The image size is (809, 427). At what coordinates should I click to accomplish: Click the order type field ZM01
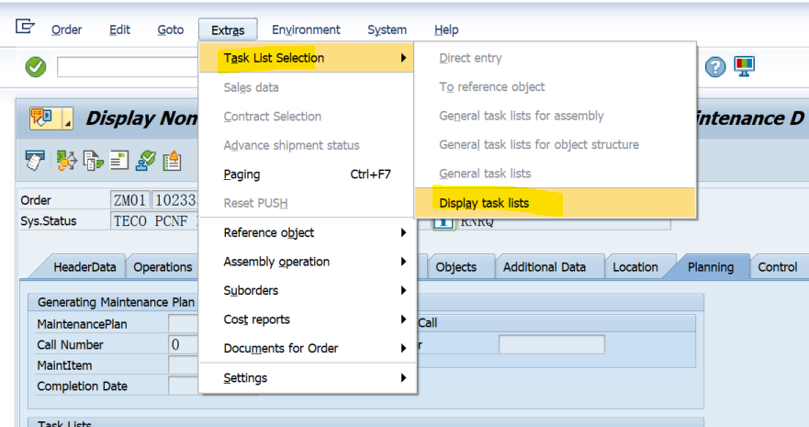(x=130, y=200)
